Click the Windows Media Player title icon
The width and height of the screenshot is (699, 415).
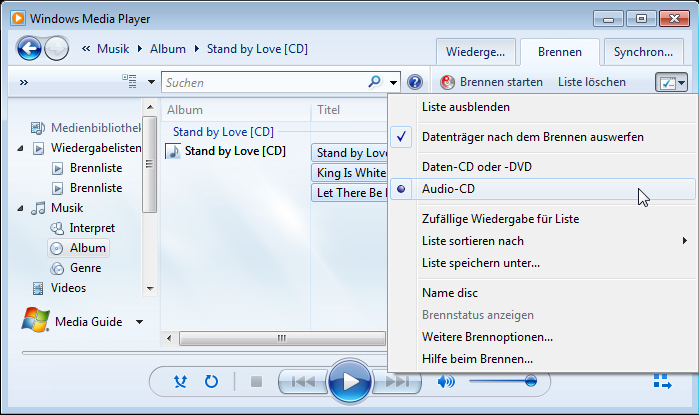(x=18, y=18)
